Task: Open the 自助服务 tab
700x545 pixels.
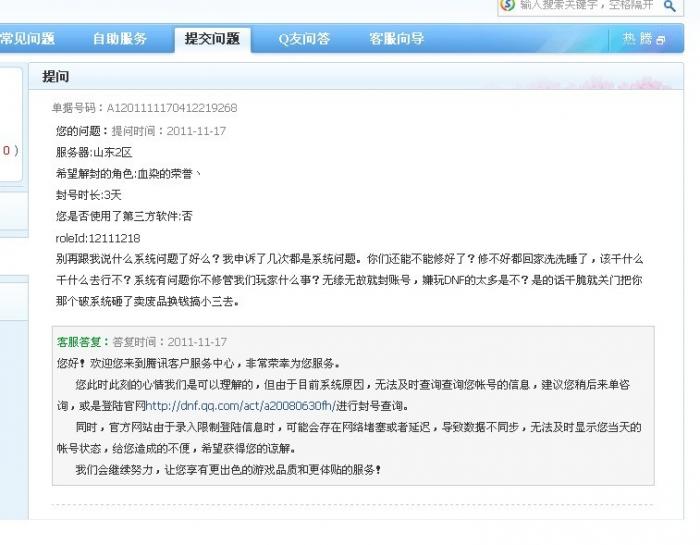Action: (120, 39)
